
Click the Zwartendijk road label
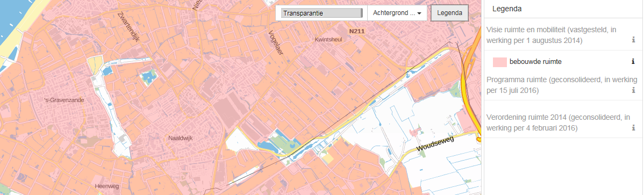click(128, 27)
